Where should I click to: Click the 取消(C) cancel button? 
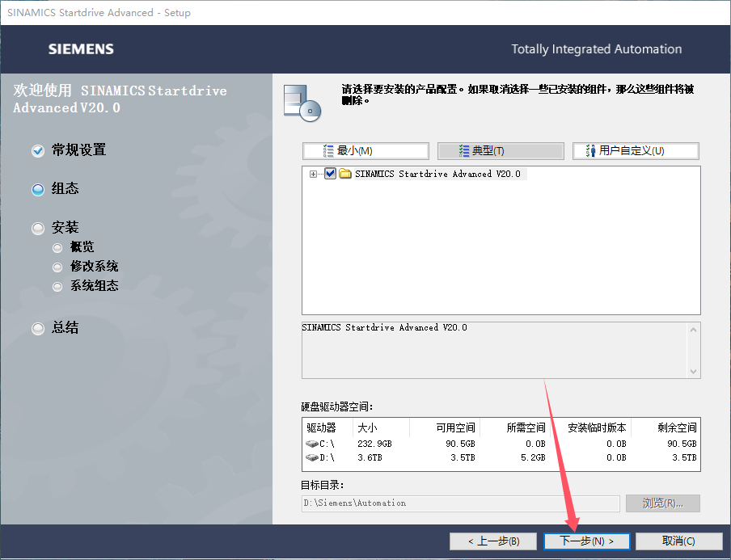pyautogui.click(x=678, y=541)
